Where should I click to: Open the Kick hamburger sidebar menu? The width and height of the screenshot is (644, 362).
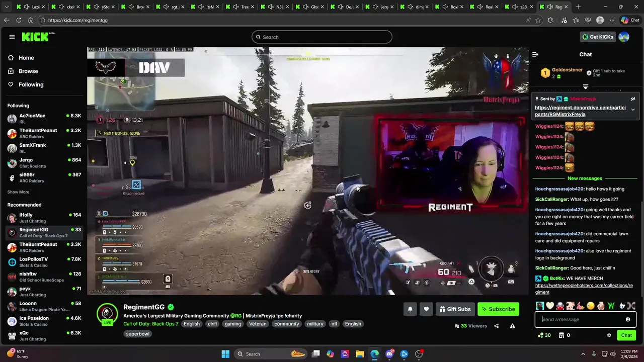click(12, 37)
